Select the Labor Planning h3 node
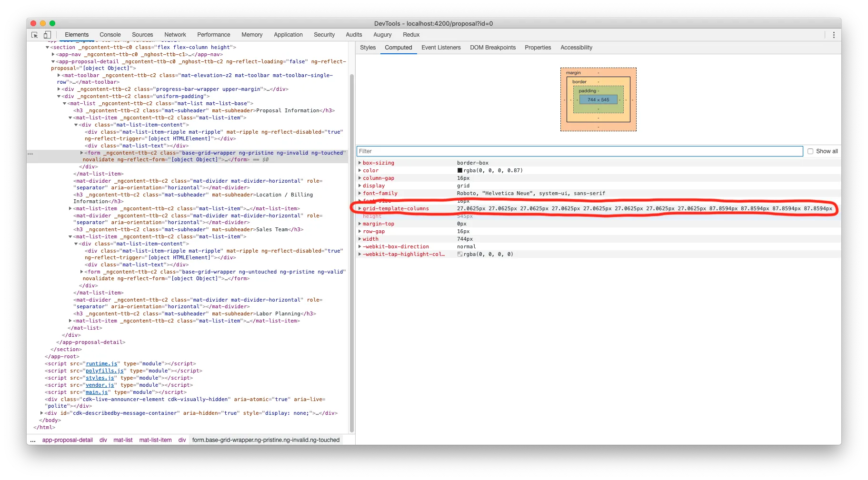Screen dimensions: 868x480 tap(195, 314)
